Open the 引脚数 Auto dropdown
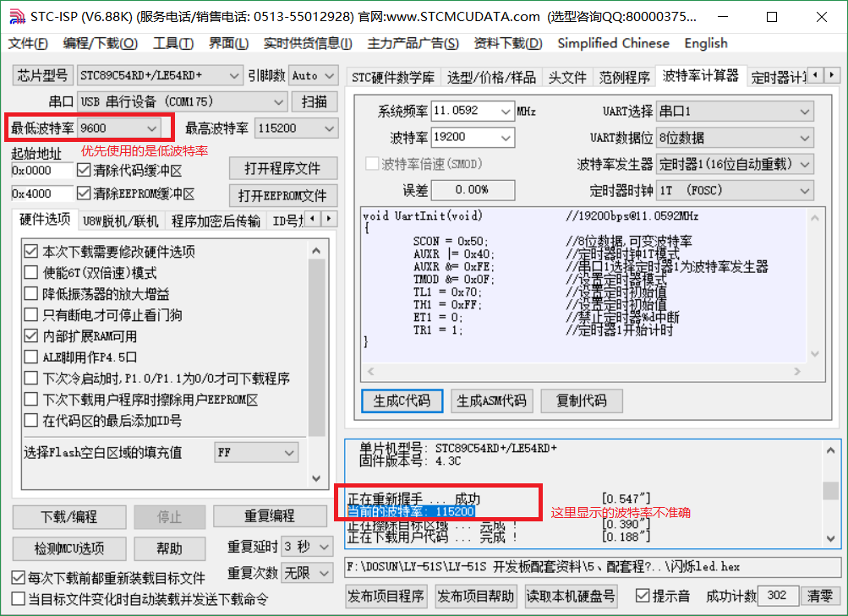 pyautogui.click(x=314, y=76)
